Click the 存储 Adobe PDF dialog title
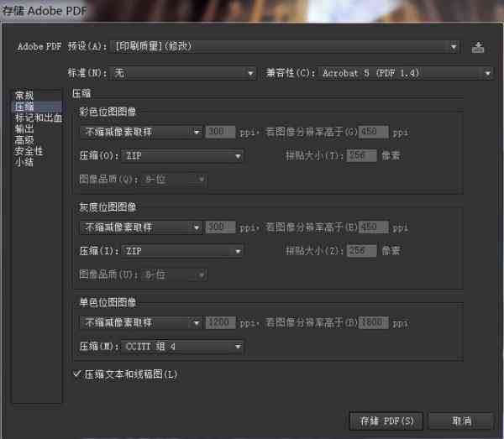Image resolution: width=504 pixels, height=439 pixels. [x=45, y=11]
